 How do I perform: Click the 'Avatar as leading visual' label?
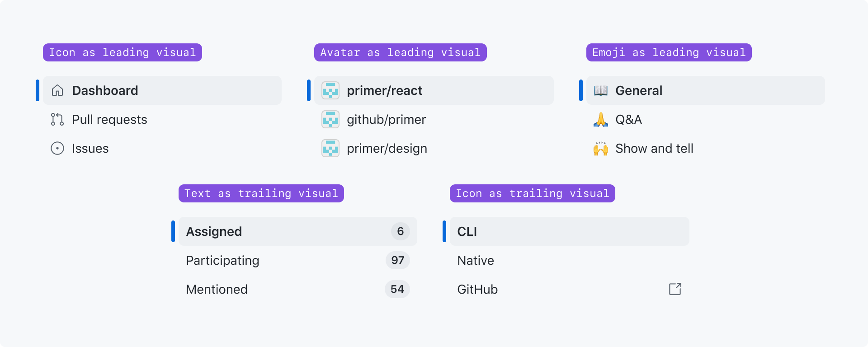pos(401,52)
